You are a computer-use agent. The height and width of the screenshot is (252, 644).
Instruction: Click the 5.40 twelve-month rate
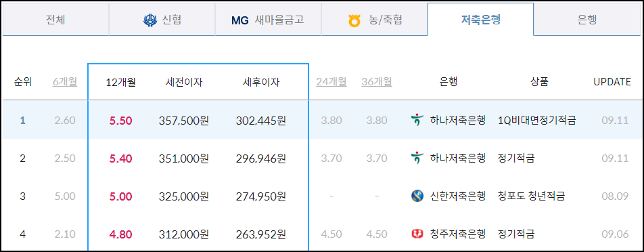point(120,159)
